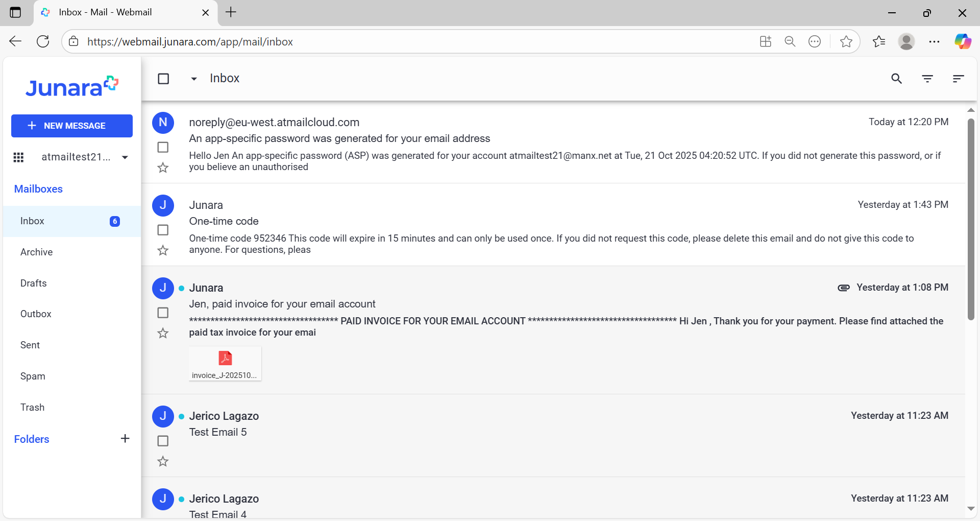
Task: Go back using browser back arrow
Action: (16, 41)
